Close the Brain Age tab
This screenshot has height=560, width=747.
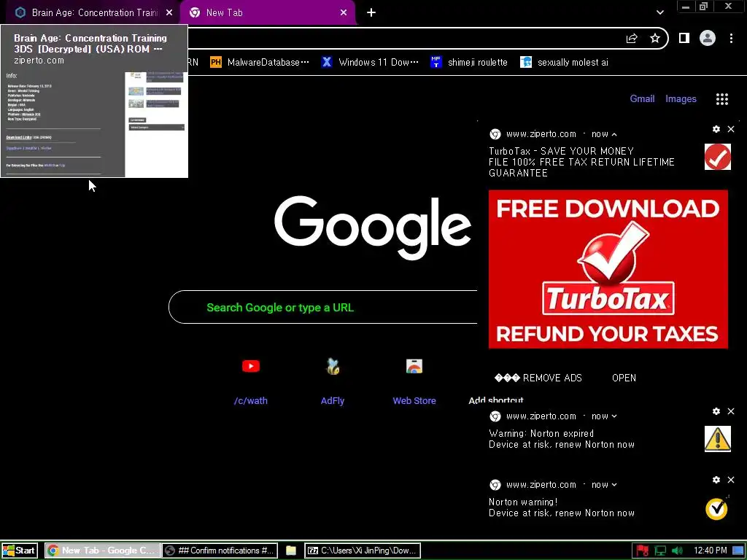point(169,13)
